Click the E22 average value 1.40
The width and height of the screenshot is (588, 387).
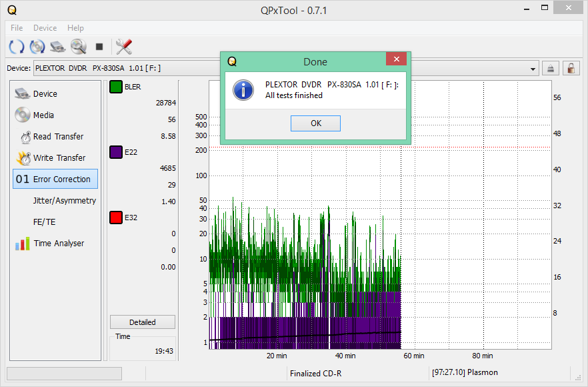tap(169, 202)
